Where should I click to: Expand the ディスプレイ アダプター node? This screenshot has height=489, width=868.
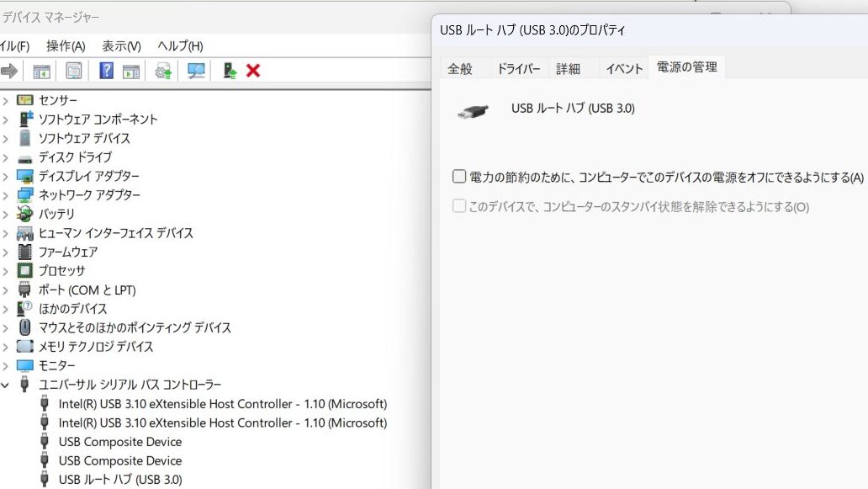[6, 176]
